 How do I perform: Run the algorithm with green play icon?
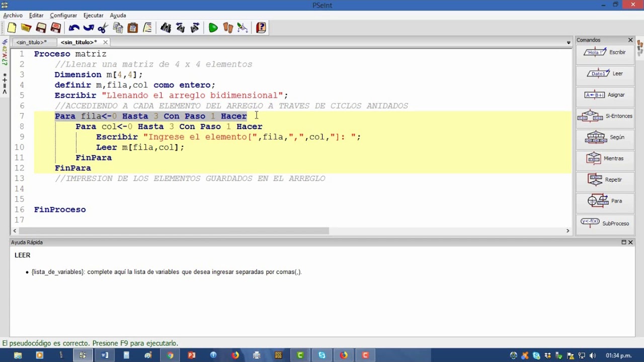pyautogui.click(x=213, y=28)
